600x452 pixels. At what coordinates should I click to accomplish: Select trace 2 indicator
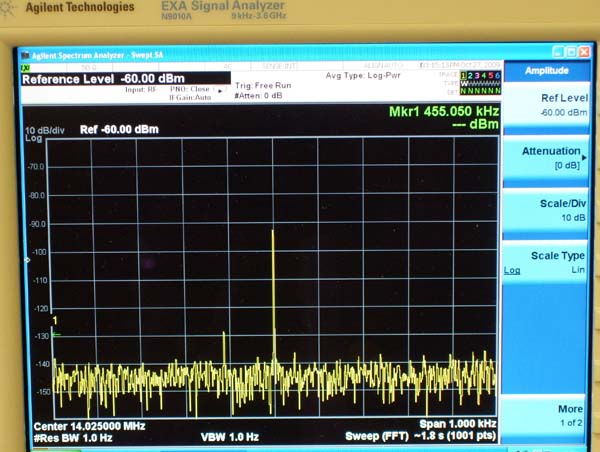click(x=470, y=75)
